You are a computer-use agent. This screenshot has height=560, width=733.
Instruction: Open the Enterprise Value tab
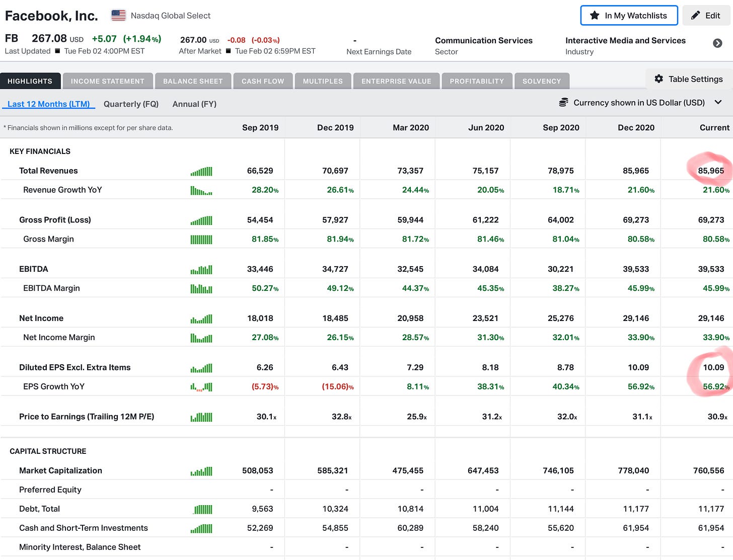396,81
